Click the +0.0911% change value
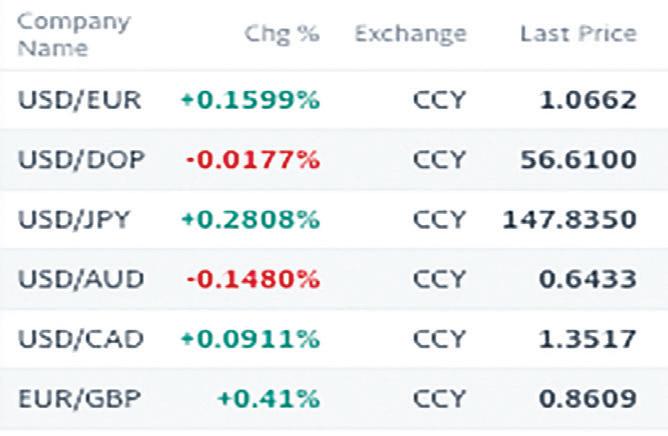This screenshot has width=668, height=436. pos(250,339)
